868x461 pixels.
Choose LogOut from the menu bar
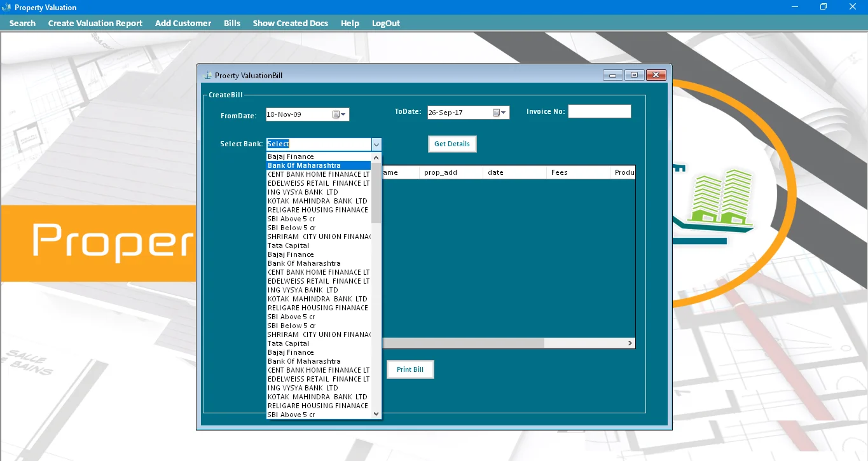[x=386, y=23]
